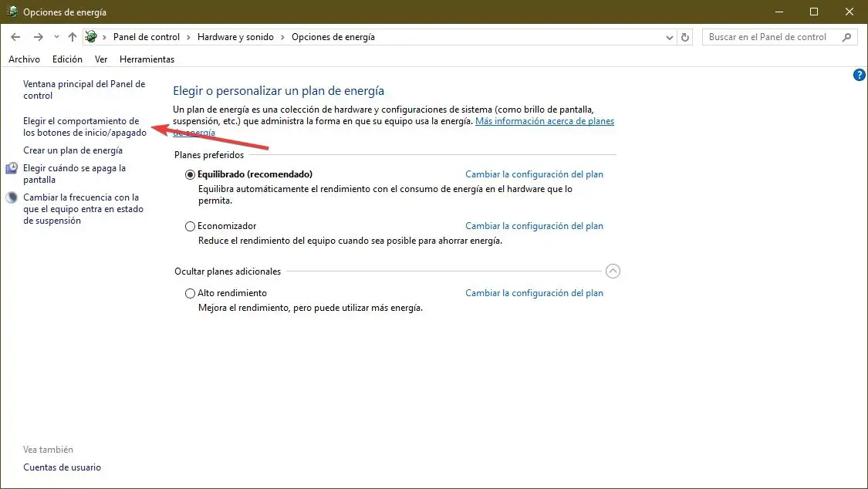Screen dimensions: 868x489
Task: Open Ventana principal del Panel de control
Action: pyautogui.click(x=84, y=89)
